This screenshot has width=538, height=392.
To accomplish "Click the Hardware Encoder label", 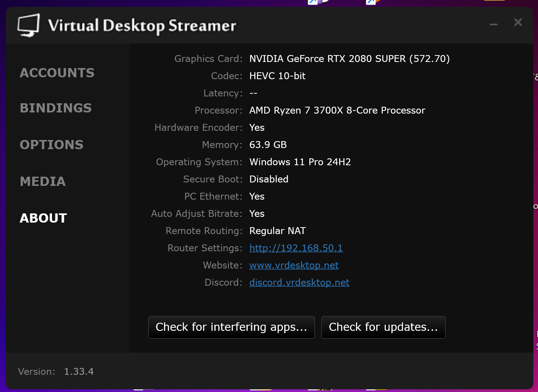I will [x=198, y=127].
